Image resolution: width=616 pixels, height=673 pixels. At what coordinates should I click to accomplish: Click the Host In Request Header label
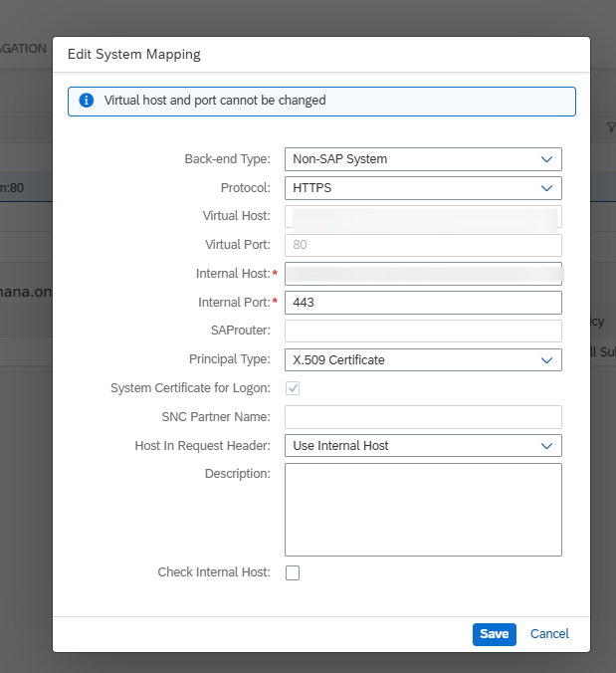(202, 446)
